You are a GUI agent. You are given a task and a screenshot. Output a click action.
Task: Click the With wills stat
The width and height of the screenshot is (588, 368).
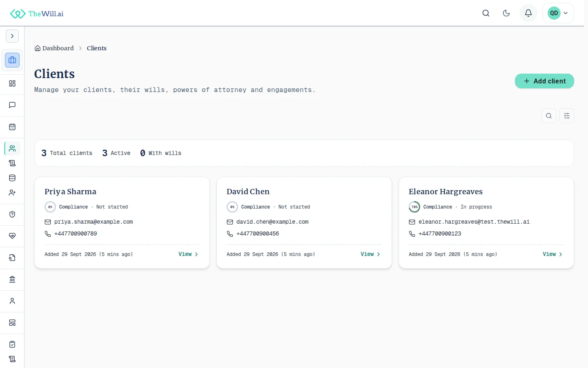[161, 153]
